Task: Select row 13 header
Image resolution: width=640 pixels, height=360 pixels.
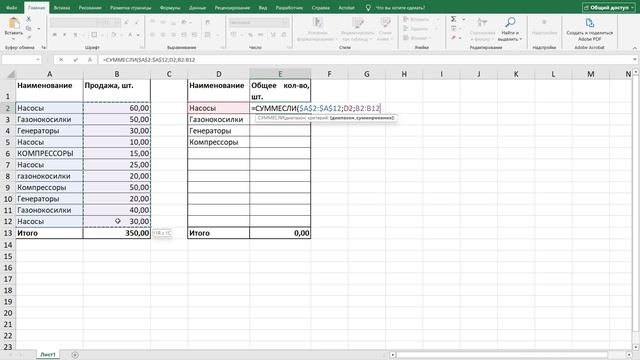Action: (x=8, y=233)
